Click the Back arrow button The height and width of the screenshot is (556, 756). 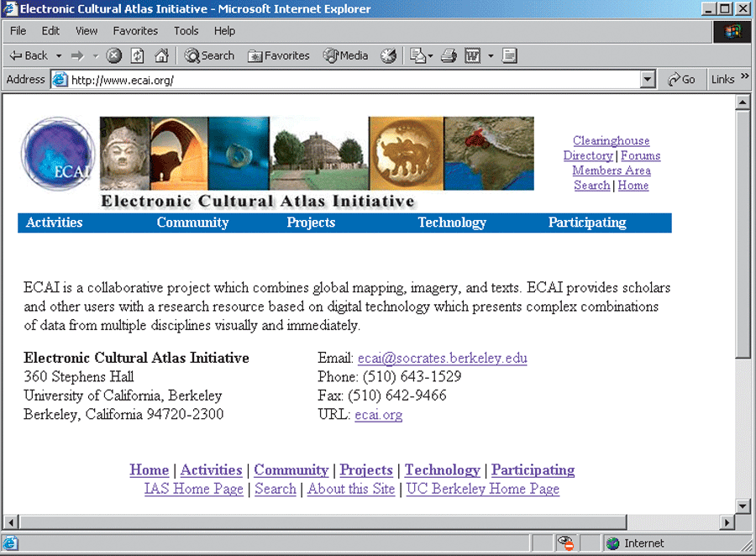click(28, 56)
